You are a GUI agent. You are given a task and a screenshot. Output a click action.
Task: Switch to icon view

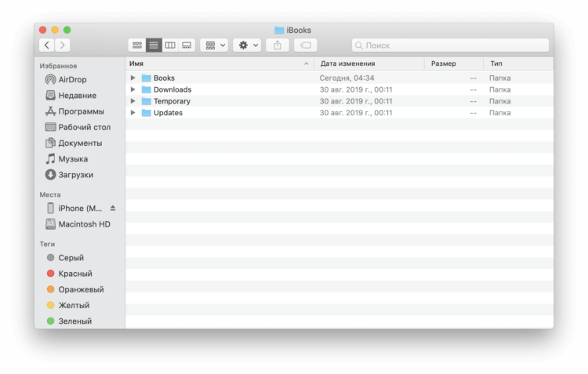(x=137, y=45)
